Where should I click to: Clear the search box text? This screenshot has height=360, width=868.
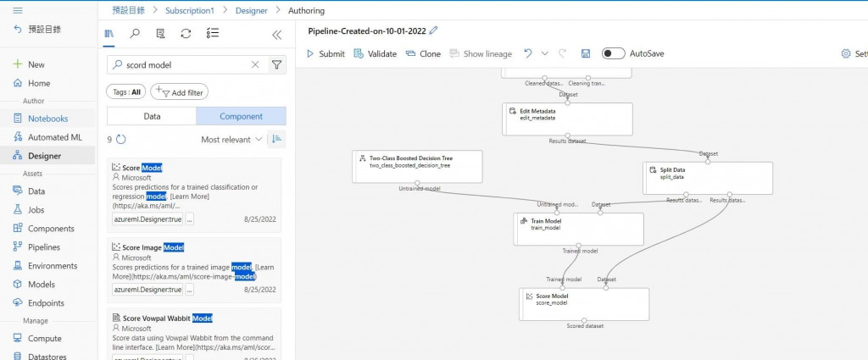click(255, 64)
